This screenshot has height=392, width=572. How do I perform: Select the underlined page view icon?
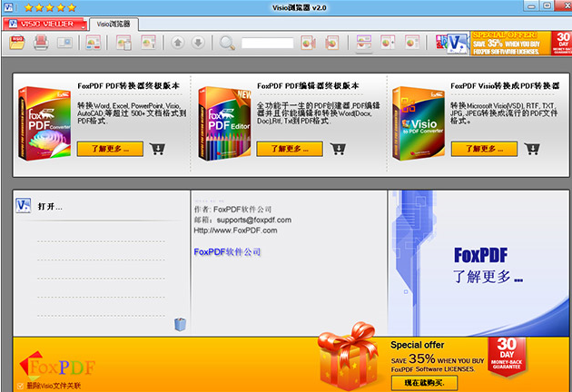coord(364,43)
